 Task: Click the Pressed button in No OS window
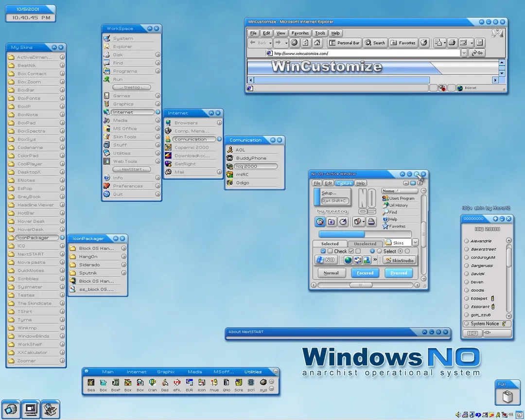399,273
